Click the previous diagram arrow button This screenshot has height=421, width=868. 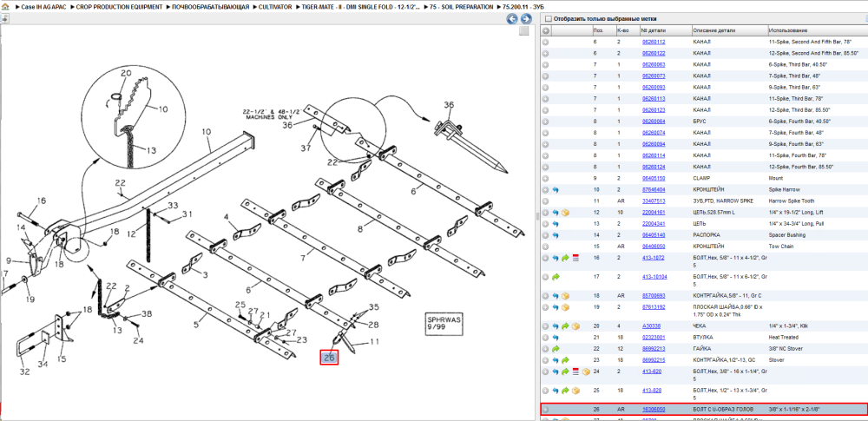tap(512, 19)
